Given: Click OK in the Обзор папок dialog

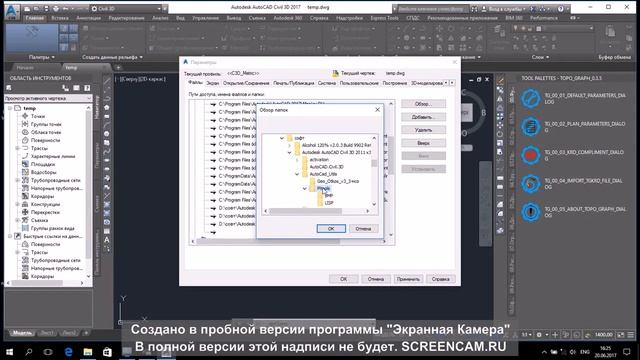Looking at the screenshot, I should [331, 229].
